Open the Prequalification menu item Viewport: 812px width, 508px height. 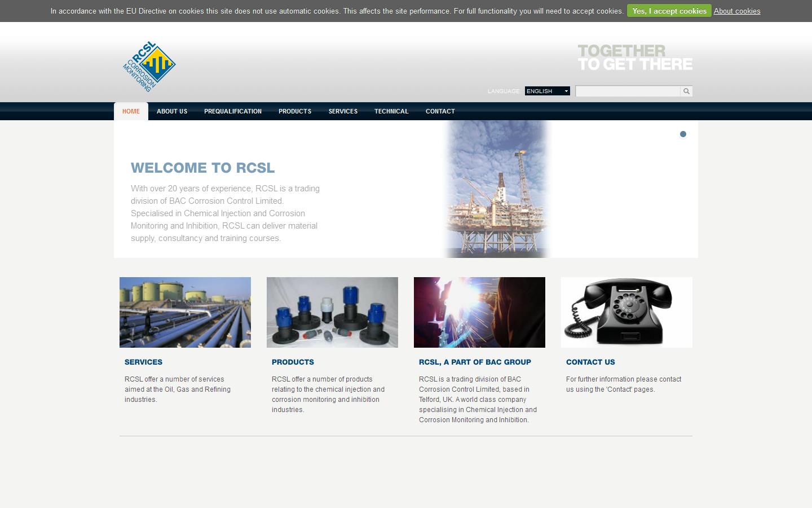point(233,111)
